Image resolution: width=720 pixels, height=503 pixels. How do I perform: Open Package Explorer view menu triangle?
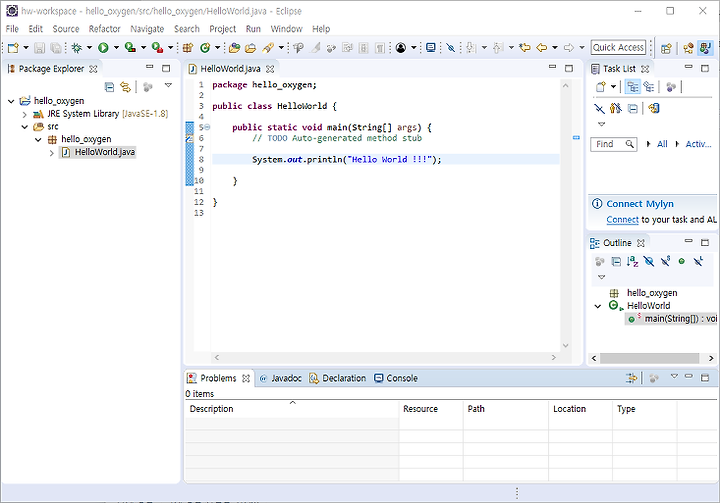[169, 85]
